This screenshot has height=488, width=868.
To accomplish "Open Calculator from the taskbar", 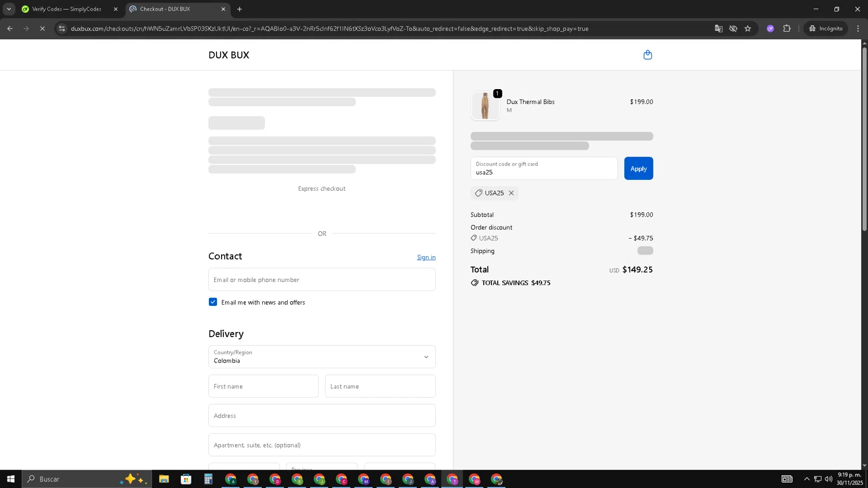I will tap(208, 479).
